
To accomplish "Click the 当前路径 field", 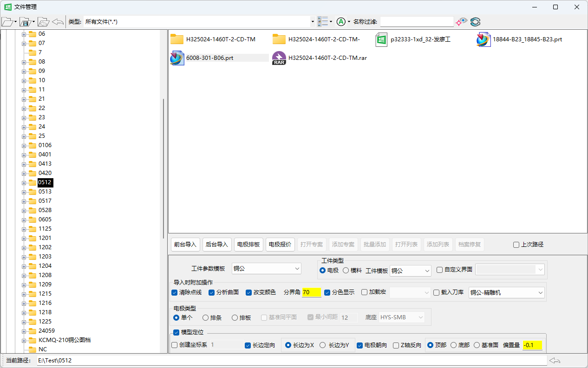I will coord(292,361).
